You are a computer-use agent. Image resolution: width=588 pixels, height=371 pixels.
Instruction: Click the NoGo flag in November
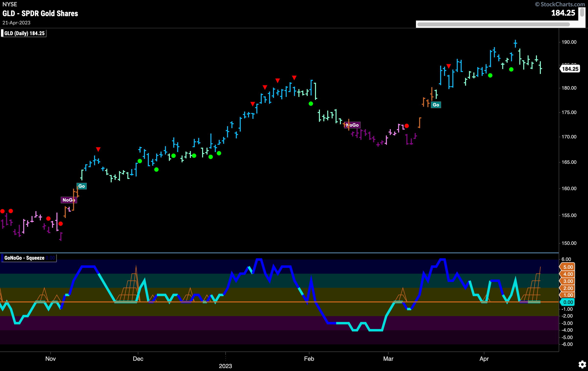pos(69,200)
